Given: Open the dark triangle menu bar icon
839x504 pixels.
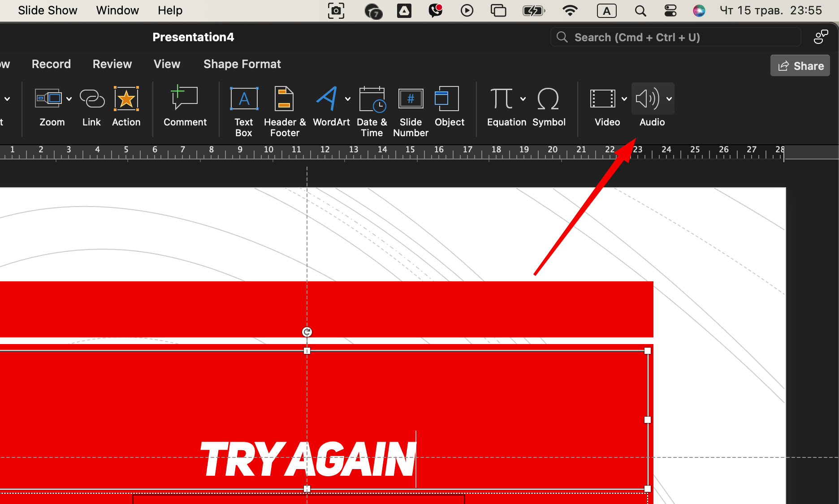Looking at the screenshot, I should 404,10.
